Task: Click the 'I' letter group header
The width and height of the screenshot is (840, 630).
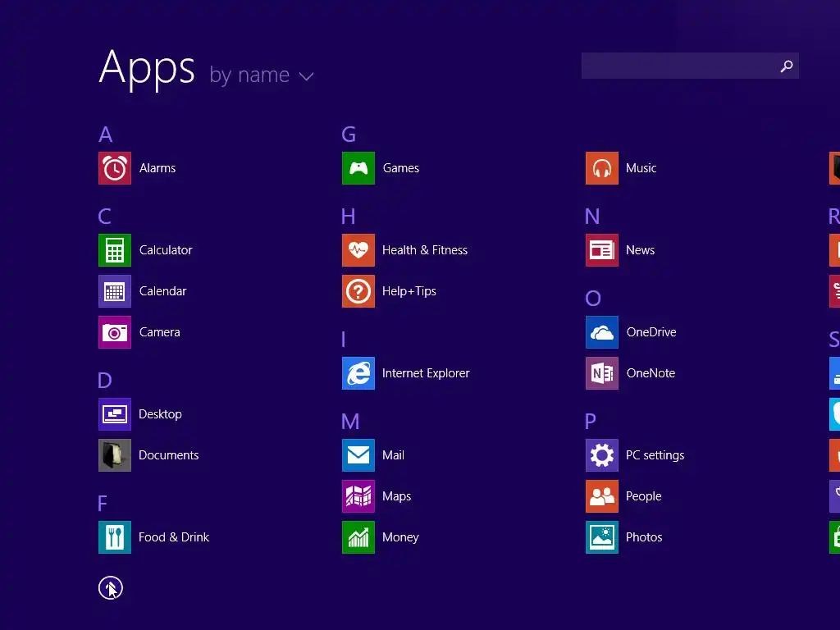Action: tap(344, 340)
